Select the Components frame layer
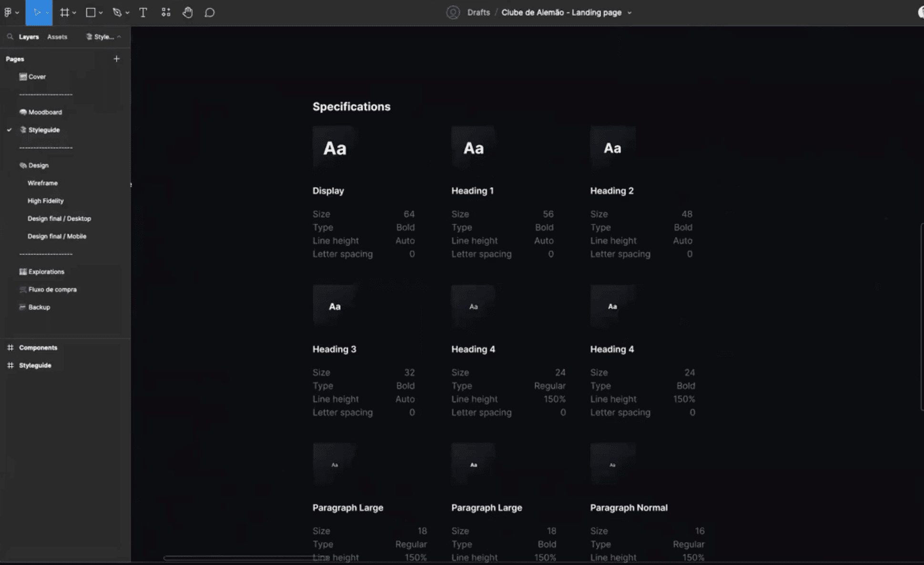This screenshot has height=565, width=924. [38, 347]
